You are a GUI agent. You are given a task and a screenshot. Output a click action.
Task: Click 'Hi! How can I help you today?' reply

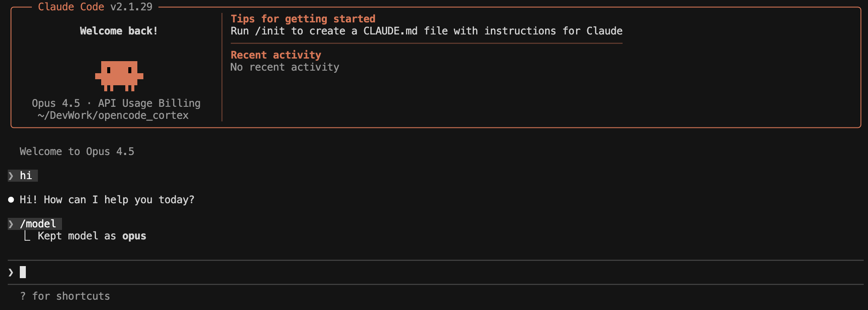pos(107,200)
